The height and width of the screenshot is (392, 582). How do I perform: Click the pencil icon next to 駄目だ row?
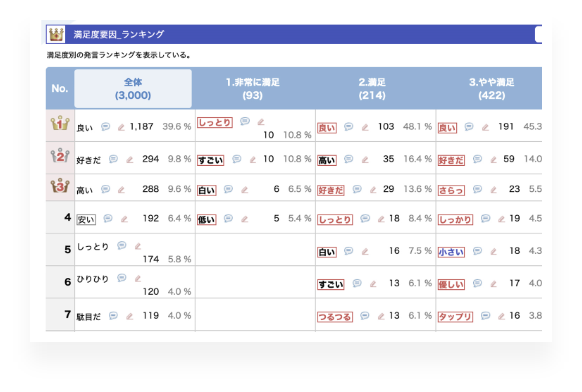(130, 316)
